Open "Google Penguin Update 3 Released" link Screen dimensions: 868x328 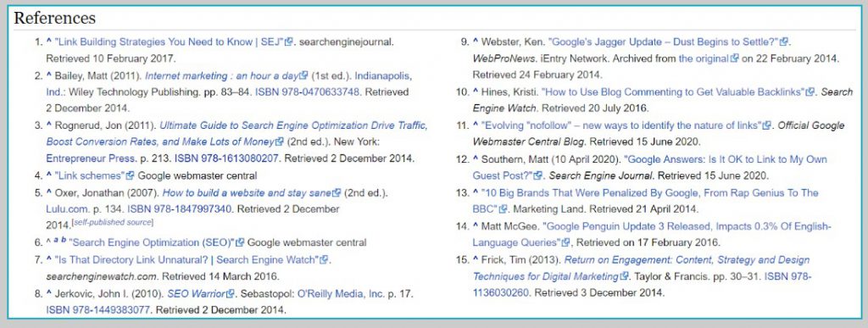pyautogui.click(x=652, y=235)
